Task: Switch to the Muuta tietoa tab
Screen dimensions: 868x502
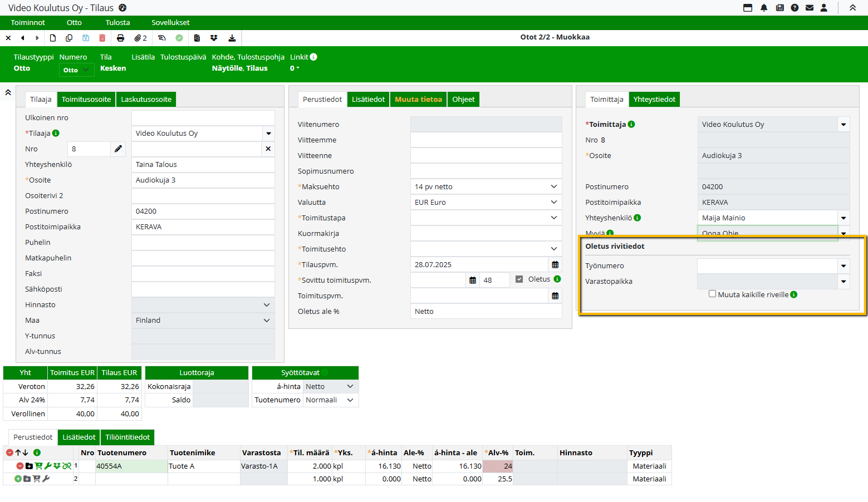Action: click(418, 100)
